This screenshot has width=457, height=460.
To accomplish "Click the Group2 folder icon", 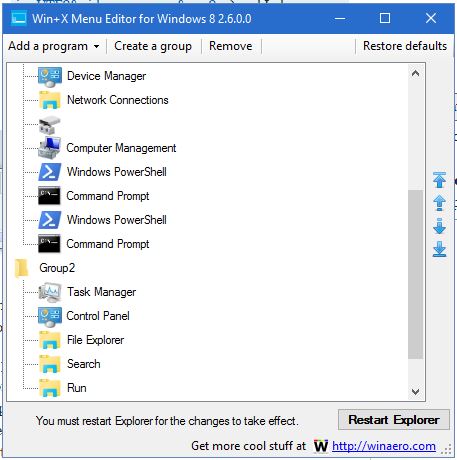I will point(21,268).
